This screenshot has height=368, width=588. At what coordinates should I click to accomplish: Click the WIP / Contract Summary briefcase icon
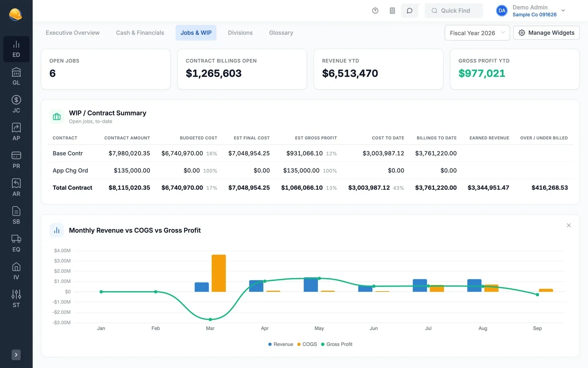point(57,117)
